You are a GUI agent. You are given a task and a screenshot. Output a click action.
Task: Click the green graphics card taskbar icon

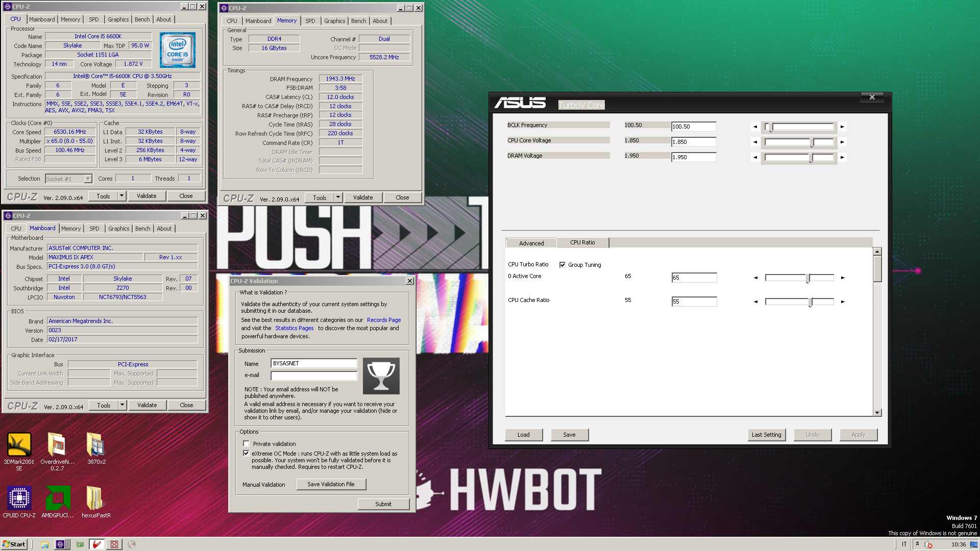pyautogui.click(x=80, y=544)
